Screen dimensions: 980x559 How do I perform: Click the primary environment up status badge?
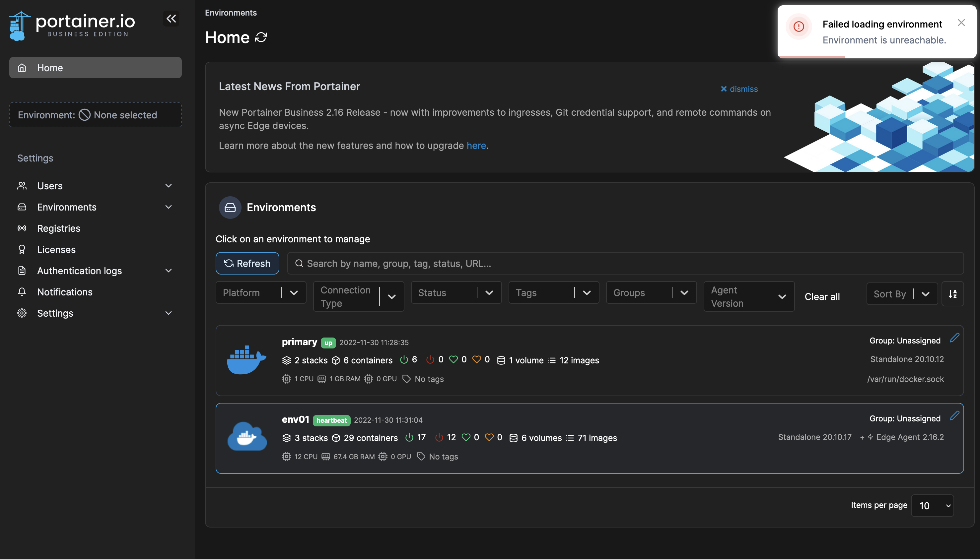tap(328, 343)
